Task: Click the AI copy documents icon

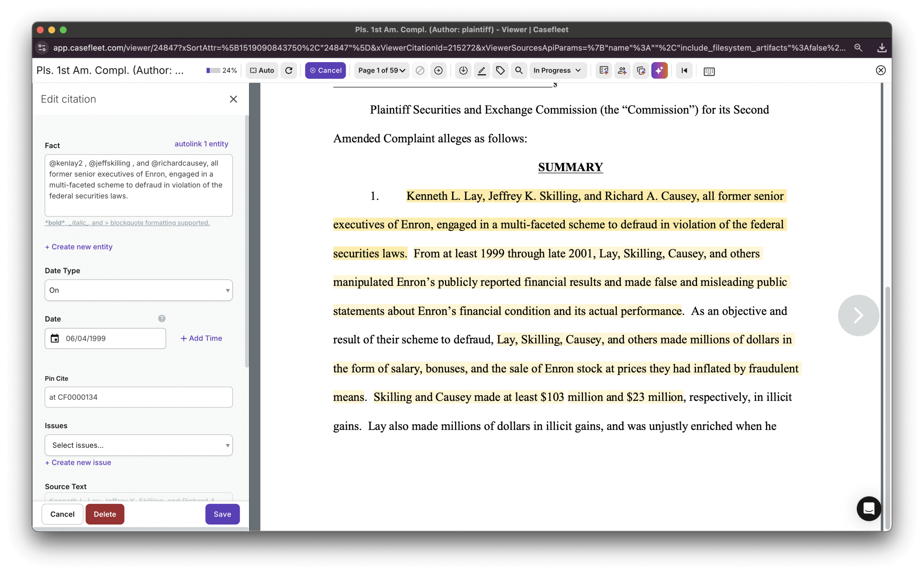Action: (641, 70)
